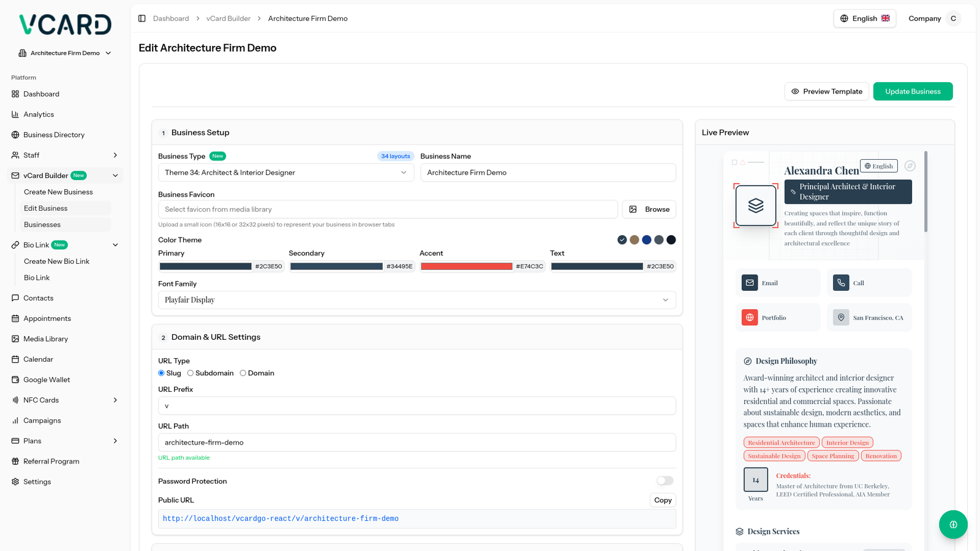980x551 pixels.
Task: Open the Business Type theme dropdown
Action: coord(285,173)
